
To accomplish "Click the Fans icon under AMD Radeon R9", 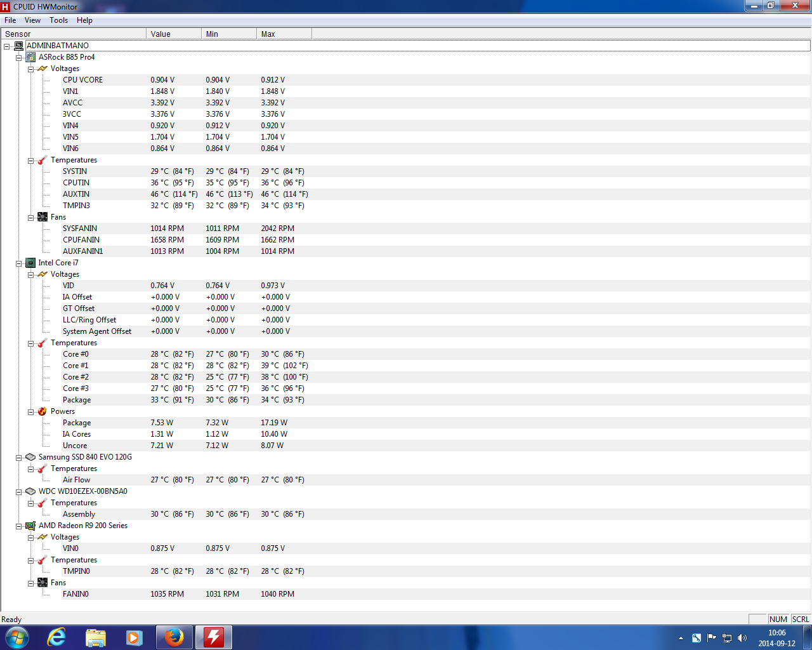I will 43,583.
